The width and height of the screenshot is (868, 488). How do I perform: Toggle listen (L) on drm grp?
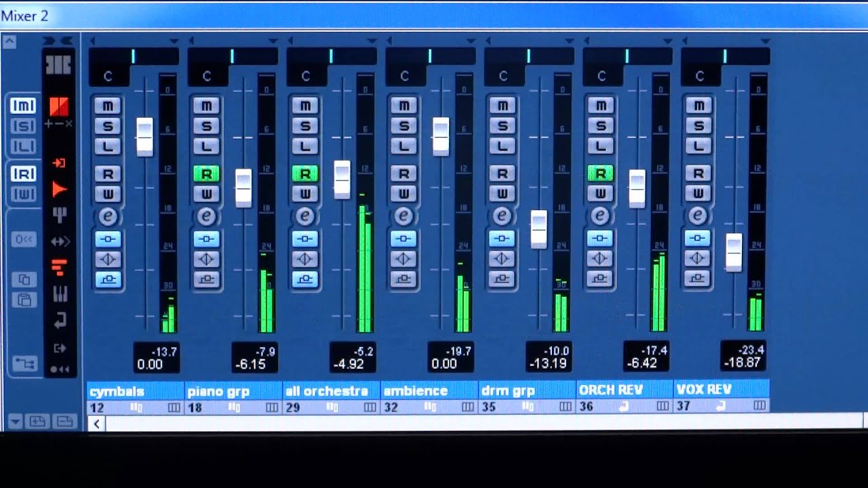(502, 146)
